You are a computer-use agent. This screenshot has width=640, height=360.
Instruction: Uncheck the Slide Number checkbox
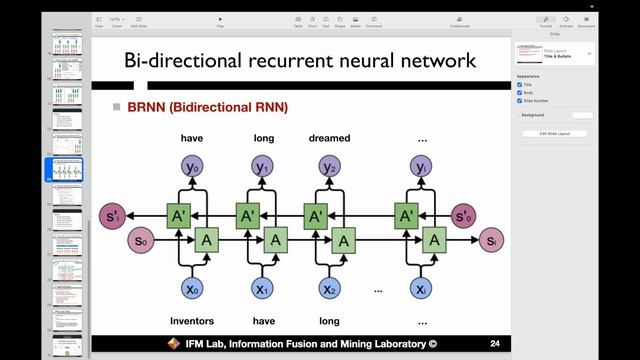tap(520, 100)
